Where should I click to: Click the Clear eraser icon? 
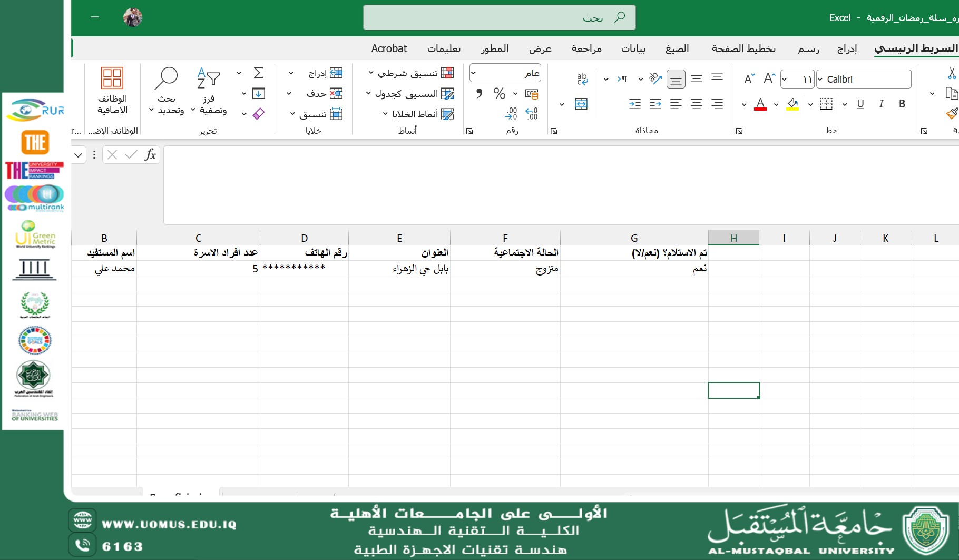[x=258, y=114]
